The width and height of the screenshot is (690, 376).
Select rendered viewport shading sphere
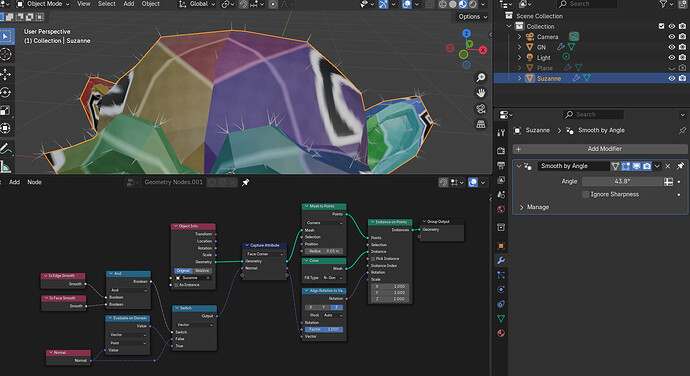tap(473, 4)
